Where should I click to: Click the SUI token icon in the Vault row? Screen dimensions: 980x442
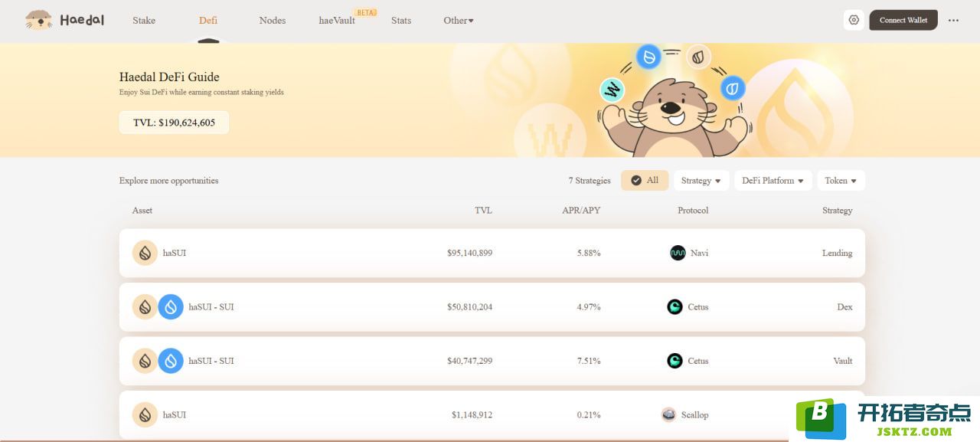click(171, 361)
